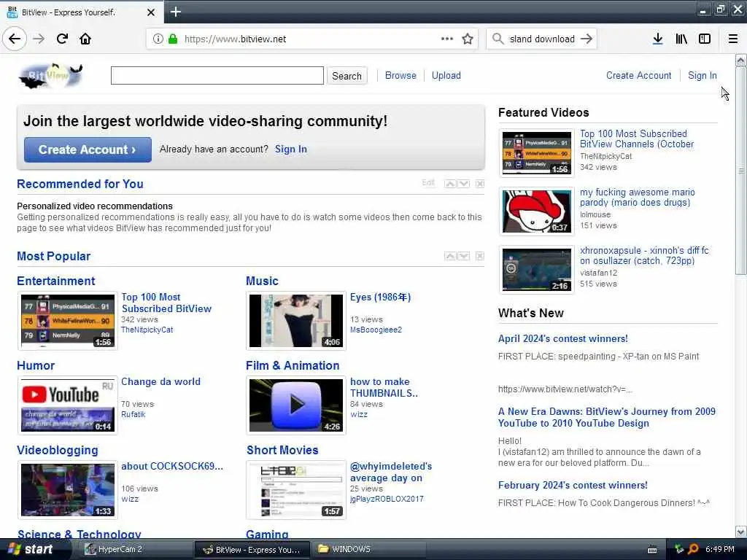This screenshot has height=560, width=747.
Task: Open how to make THUMBNAILS video thumbnail
Action: (x=296, y=405)
